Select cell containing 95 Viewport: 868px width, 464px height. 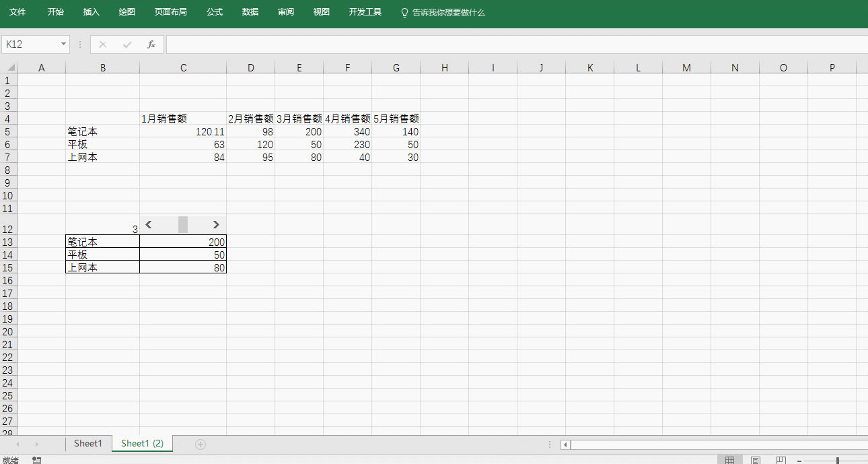pos(250,157)
